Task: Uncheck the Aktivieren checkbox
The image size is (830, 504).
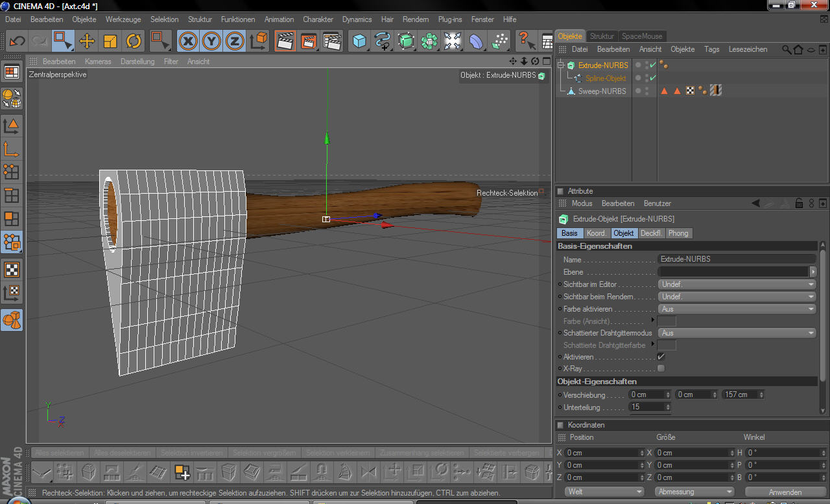Action: (x=661, y=357)
